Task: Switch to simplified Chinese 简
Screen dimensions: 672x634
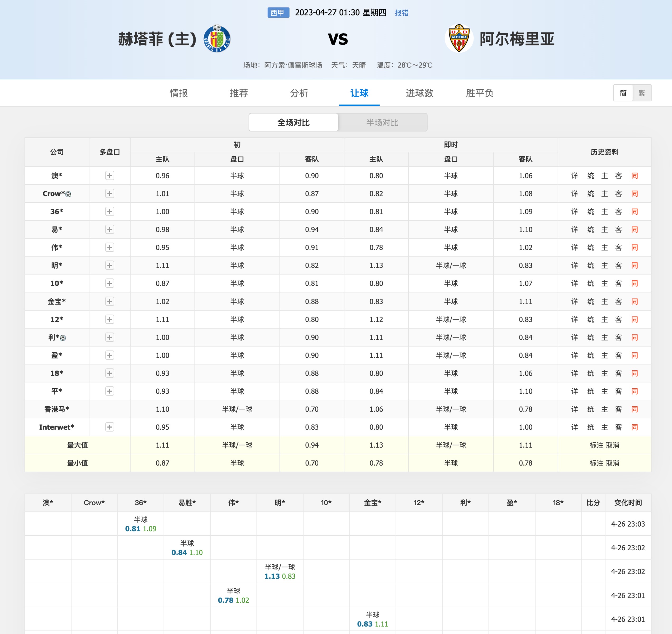Action: (623, 93)
